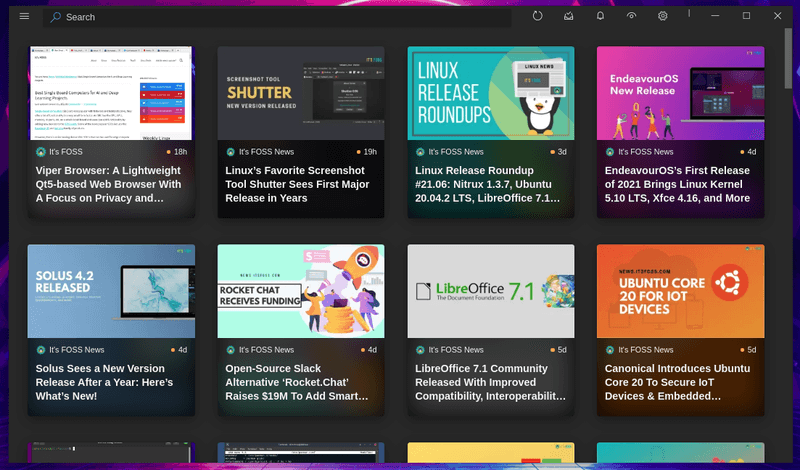Open Viper Browser article thumbnail
This screenshot has width=800, height=470.
111,93
